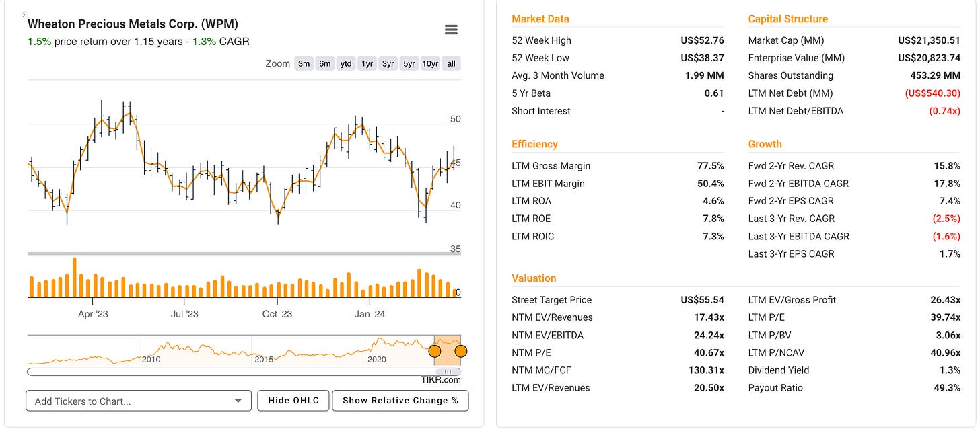The image size is (980, 431).
Task: Click the Enterprise Value US$20,823.74 figure
Action: click(x=929, y=58)
